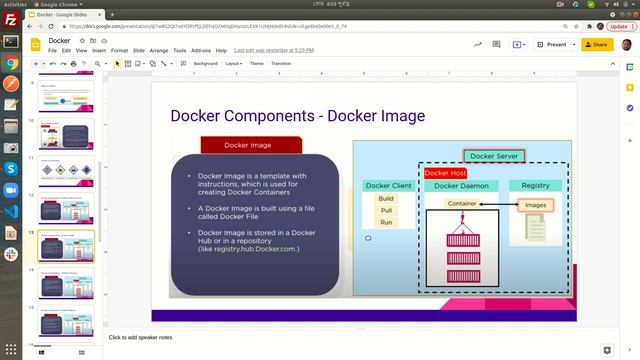Click the Move to folder icon
The height and width of the screenshot is (360, 640).
click(x=93, y=41)
